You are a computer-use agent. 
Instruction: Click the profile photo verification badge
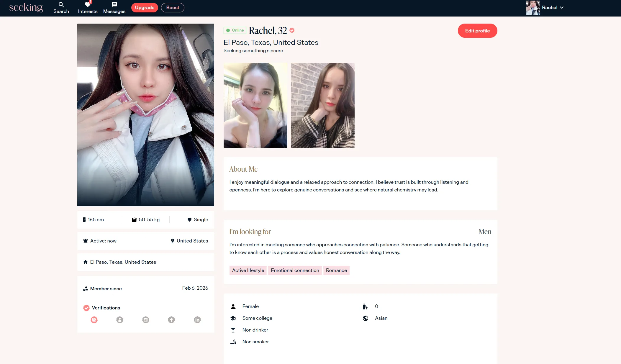tap(120, 320)
